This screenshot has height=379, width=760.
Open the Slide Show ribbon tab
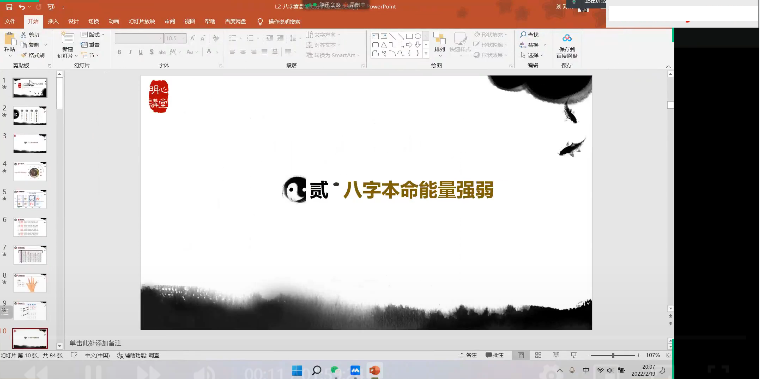[x=142, y=21]
